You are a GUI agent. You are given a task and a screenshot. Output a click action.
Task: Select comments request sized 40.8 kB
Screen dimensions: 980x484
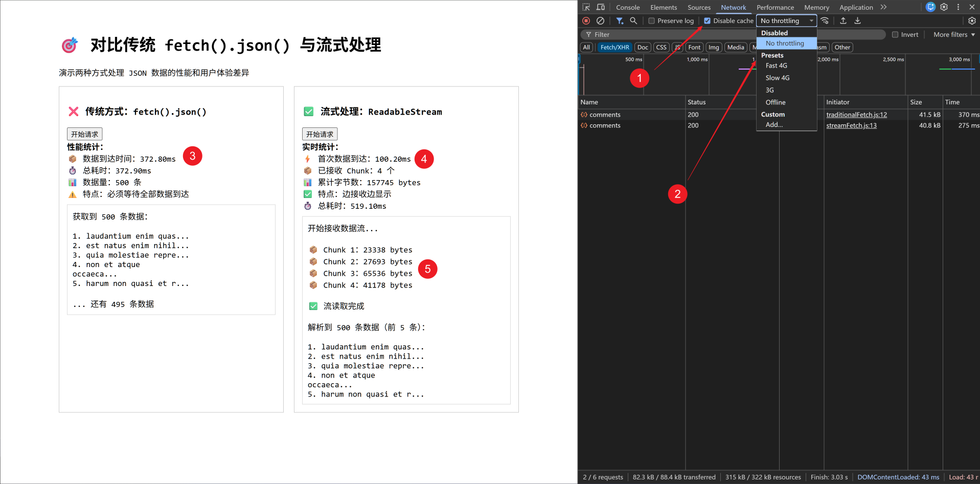click(x=779, y=126)
